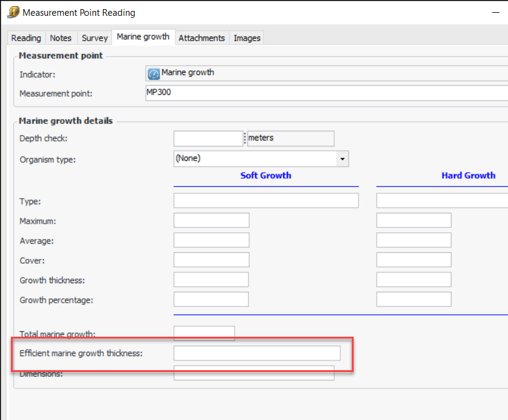Screen dimensions: 508x420
Task: Switch to the Reading tab
Action: click(x=26, y=38)
